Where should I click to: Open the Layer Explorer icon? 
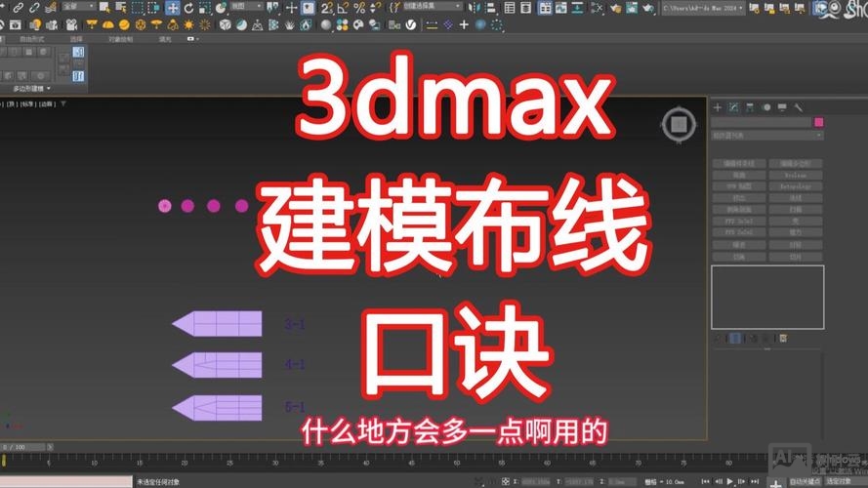526,7
